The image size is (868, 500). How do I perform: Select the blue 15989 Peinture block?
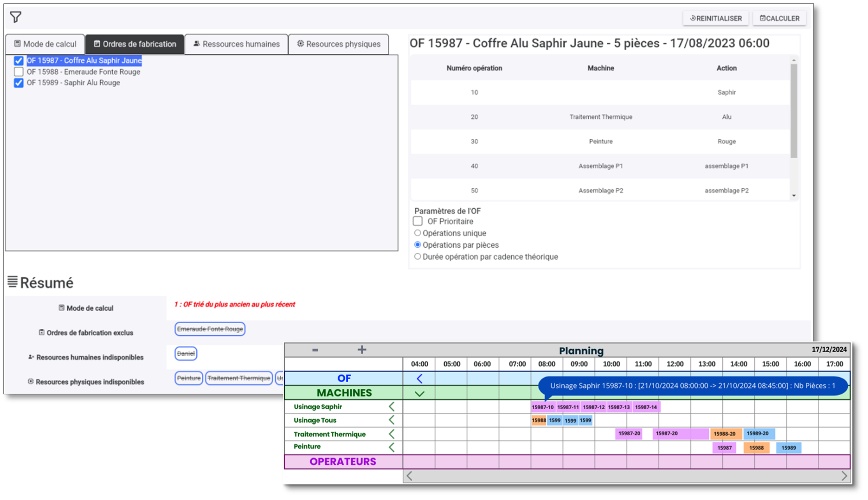coord(789,448)
